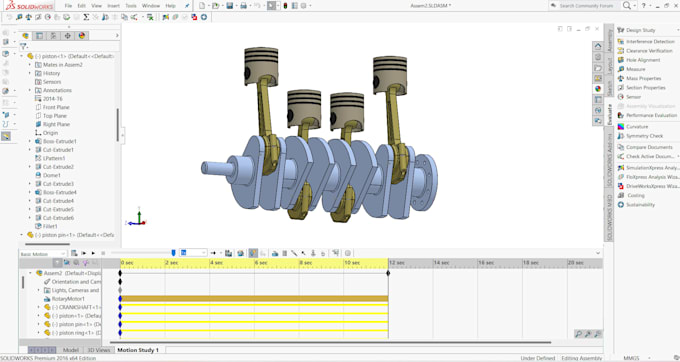
Task: Select RotaryMotor1 in motion tree
Action: click(64, 299)
